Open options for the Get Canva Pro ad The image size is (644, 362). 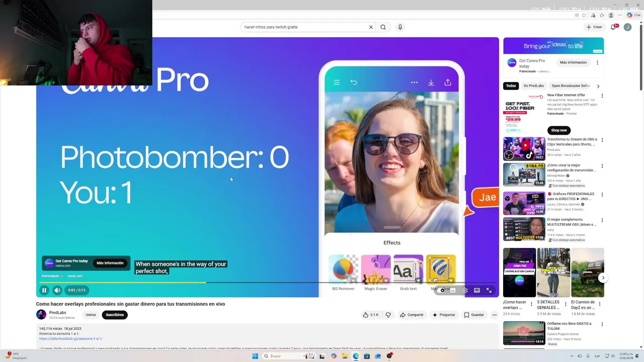tap(597, 62)
